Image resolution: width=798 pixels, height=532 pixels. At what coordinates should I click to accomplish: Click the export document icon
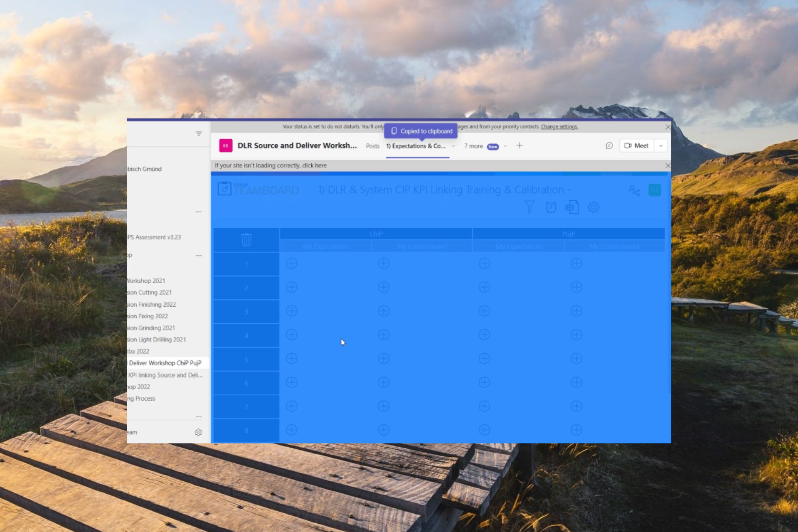pos(572,207)
